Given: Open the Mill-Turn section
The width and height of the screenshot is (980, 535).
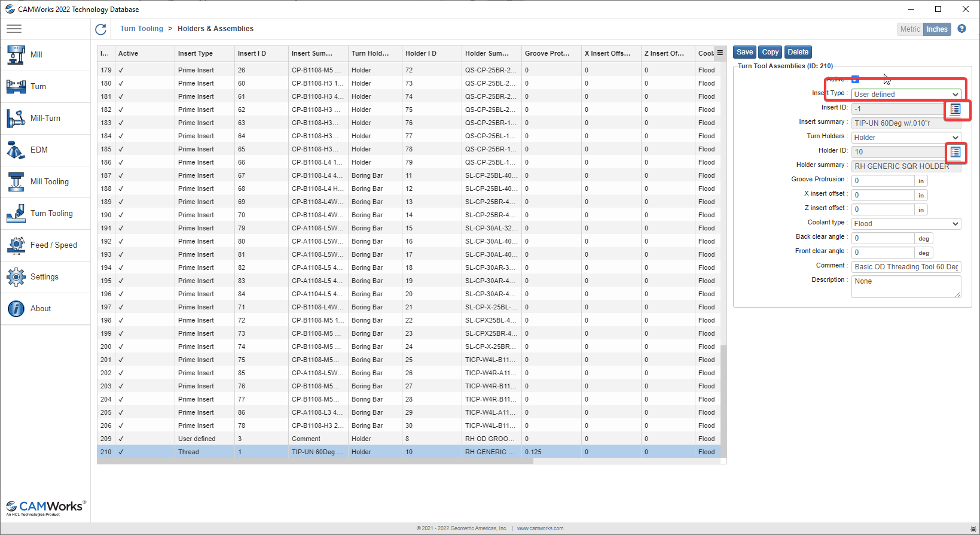Looking at the screenshot, I should pos(45,118).
